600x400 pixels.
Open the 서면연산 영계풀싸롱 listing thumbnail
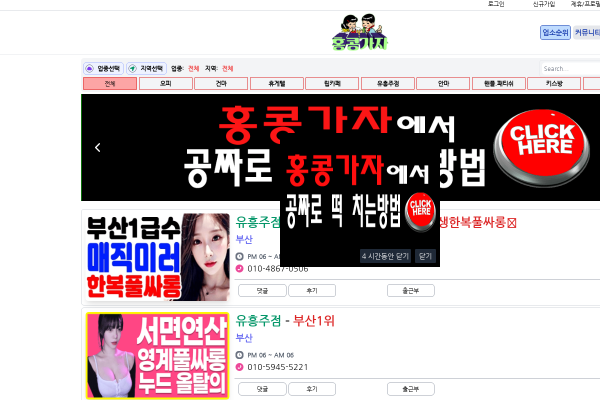click(x=158, y=356)
